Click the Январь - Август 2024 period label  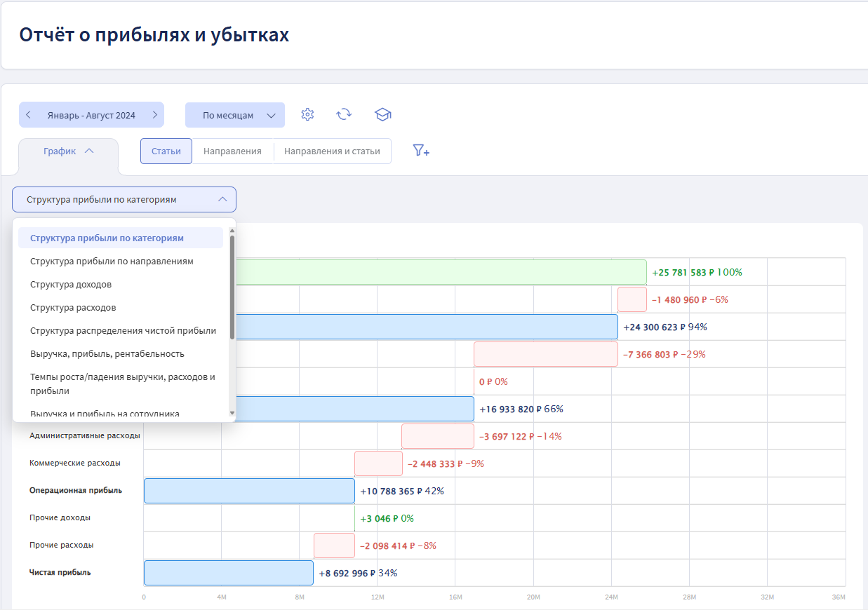[91, 115]
